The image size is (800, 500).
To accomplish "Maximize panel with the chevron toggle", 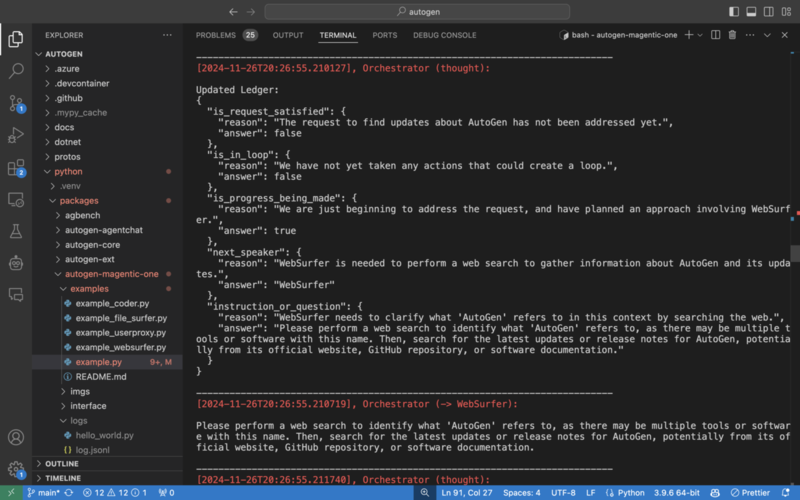I will click(x=767, y=35).
